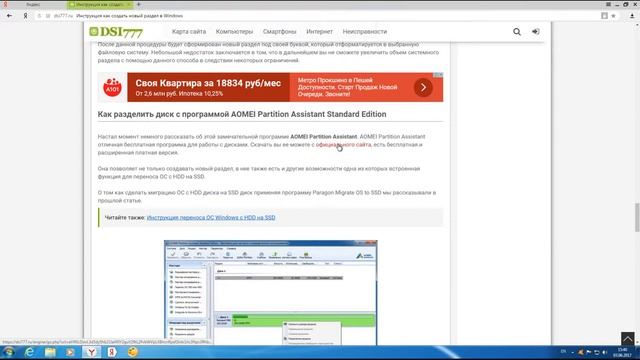Click the red Я taskbar icon

click(x=112, y=352)
